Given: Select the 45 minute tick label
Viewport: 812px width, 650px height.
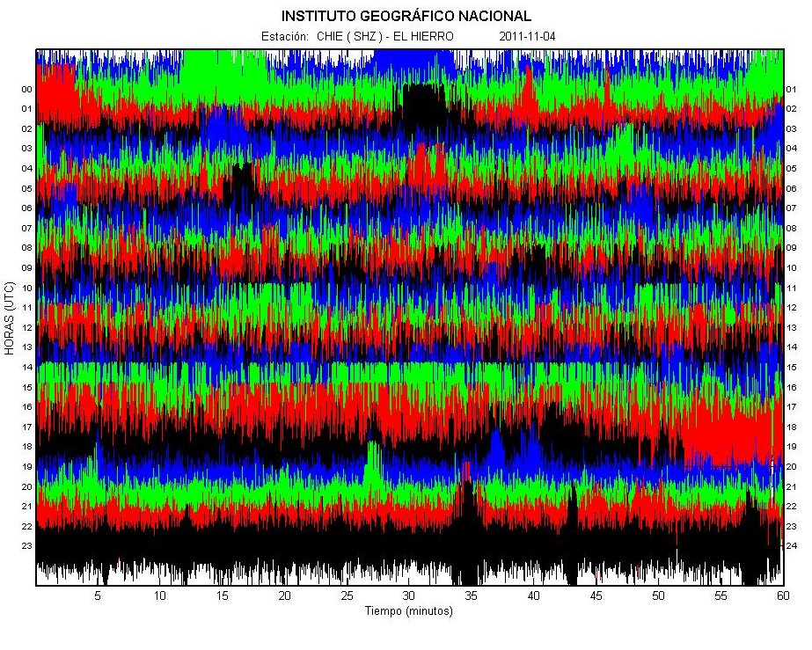Looking at the screenshot, I should pos(596,595).
